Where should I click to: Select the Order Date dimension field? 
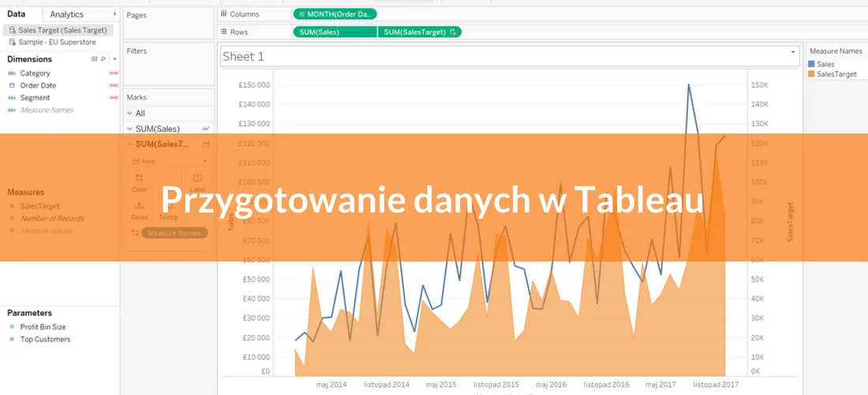38,85
